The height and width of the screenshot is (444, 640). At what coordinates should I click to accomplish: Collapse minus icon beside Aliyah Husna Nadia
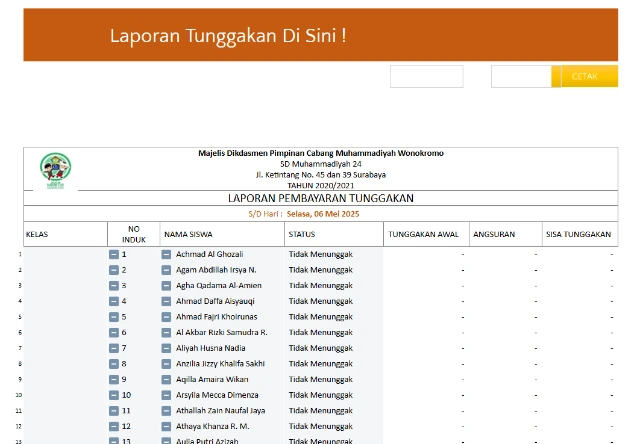click(166, 349)
